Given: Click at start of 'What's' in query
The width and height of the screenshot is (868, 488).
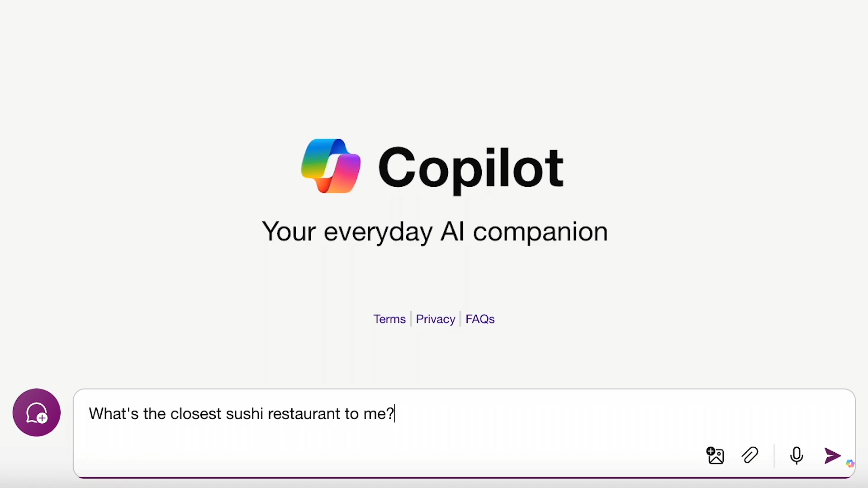Looking at the screenshot, I should (x=90, y=414).
